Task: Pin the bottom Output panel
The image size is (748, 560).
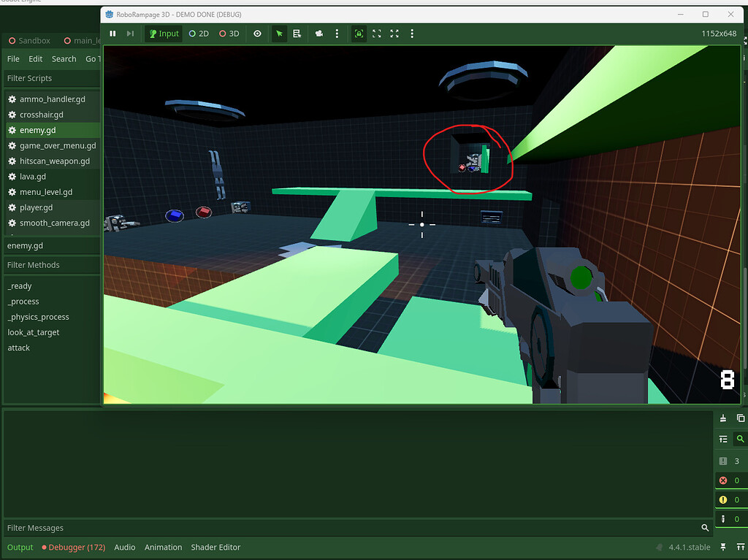Action: click(x=723, y=547)
